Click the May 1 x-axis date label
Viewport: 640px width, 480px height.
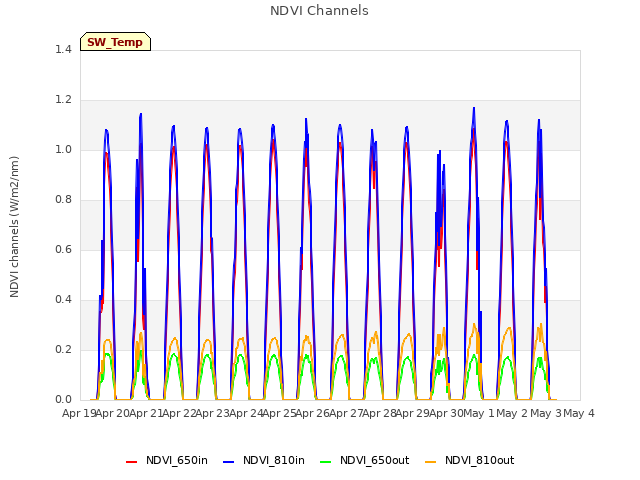click(x=479, y=414)
